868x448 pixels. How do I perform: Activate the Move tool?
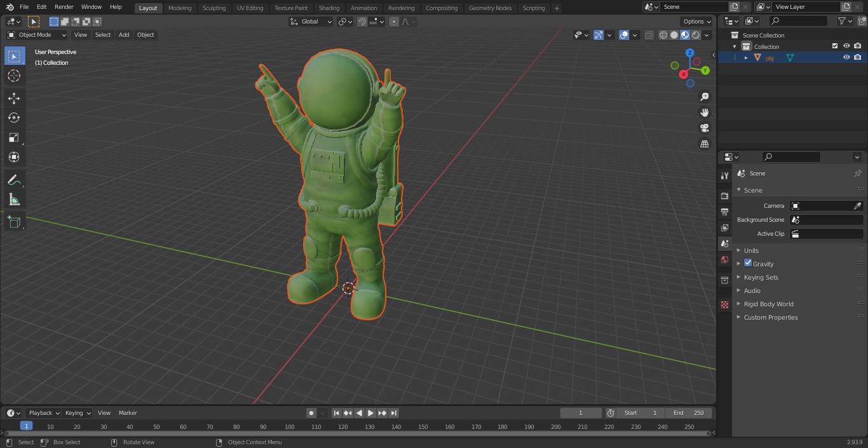pyautogui.click(x=14, y=98)
